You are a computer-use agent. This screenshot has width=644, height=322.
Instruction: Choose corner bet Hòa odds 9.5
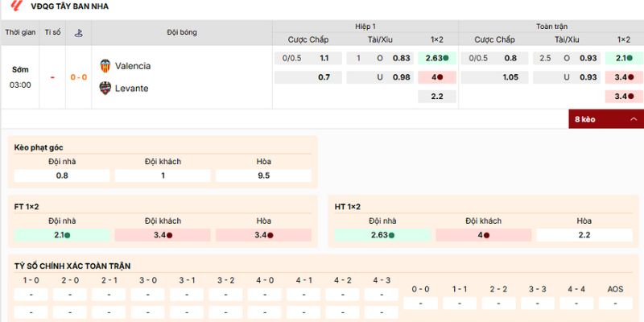tap(263, 175)
